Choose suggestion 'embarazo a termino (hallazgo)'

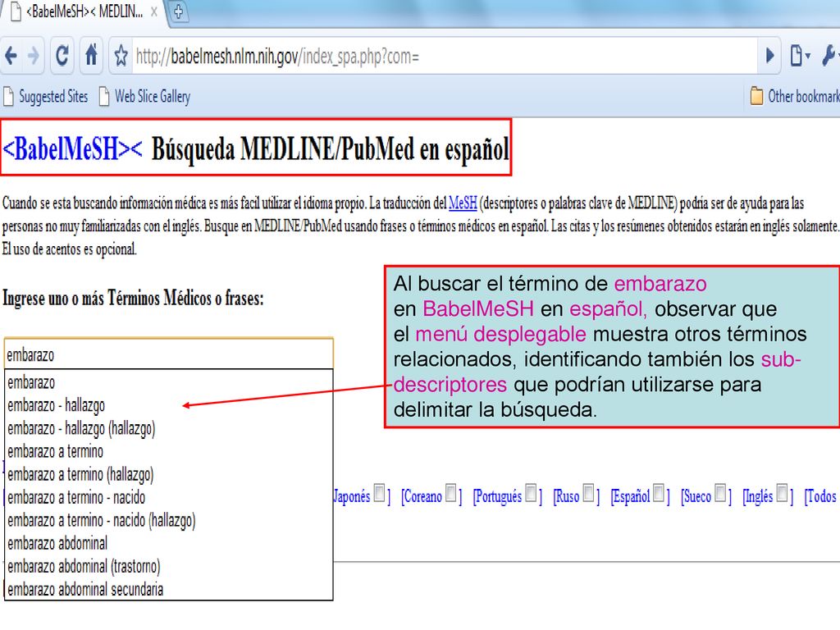[x=169, y=475]
